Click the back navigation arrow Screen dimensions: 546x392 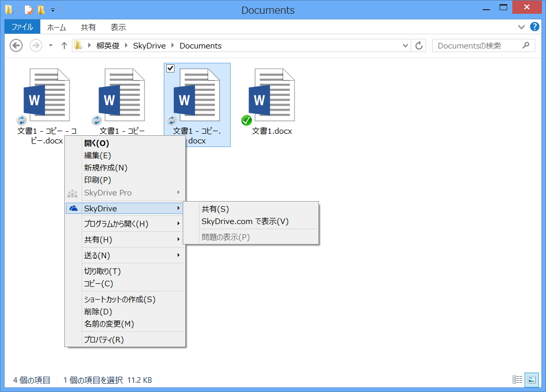[16, 45]
